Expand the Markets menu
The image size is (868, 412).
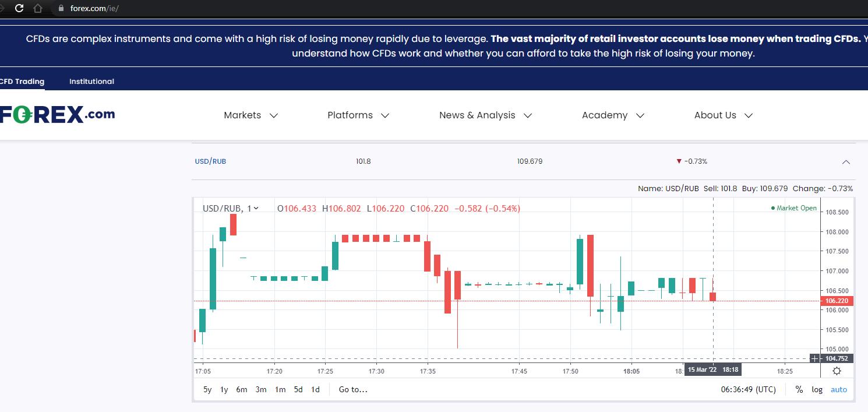[x=251, y=115]
